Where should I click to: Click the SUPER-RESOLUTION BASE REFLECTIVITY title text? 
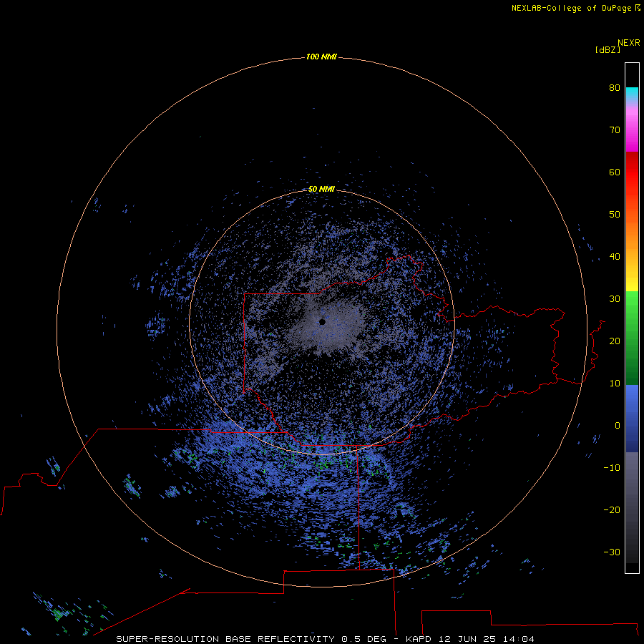pos(225,639)
